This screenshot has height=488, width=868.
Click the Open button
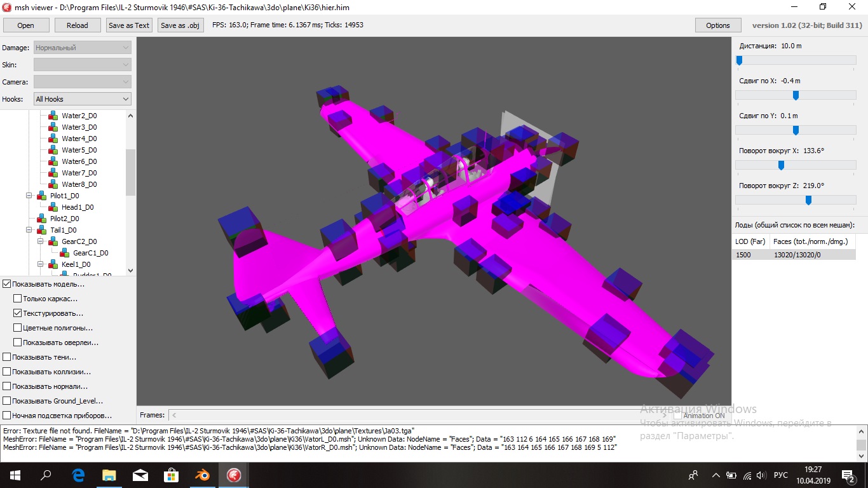(x=26, y=25)
